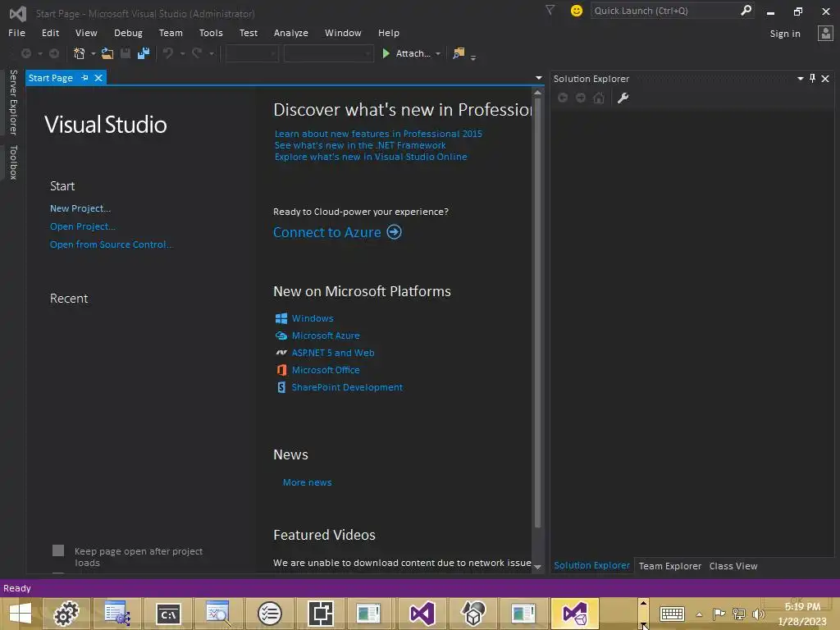840x630 pixels.
Task: Open the settings gear taskbar icon
Action: pos(66,614)
